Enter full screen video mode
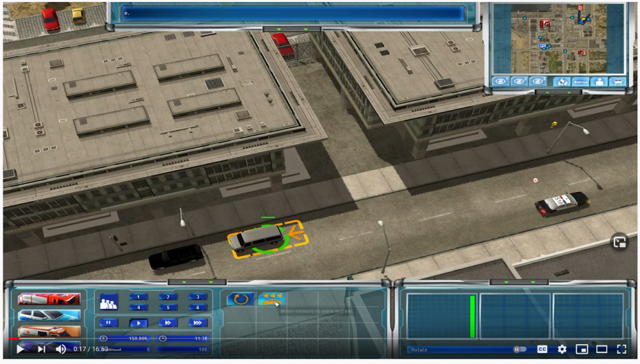This screenshot has height=364, width=640. pyautogui.click(x=621, y=349)
